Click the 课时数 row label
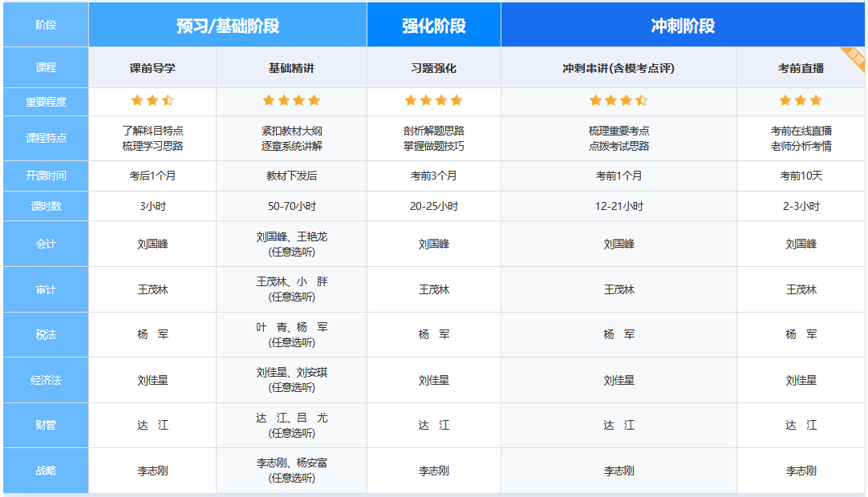Image resolution: width=868 pixels, height=497 pixels. pyautogui.click(x=46, y=207)
